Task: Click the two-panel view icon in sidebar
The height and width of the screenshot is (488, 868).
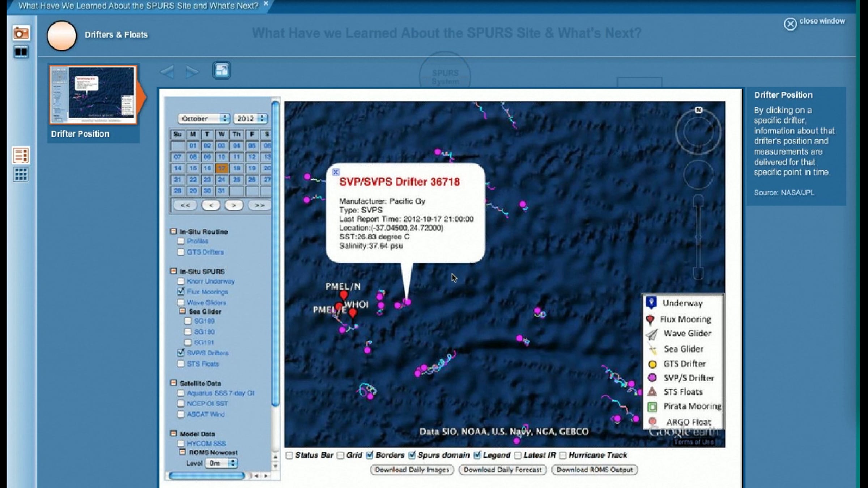Action: pos(21,52)
